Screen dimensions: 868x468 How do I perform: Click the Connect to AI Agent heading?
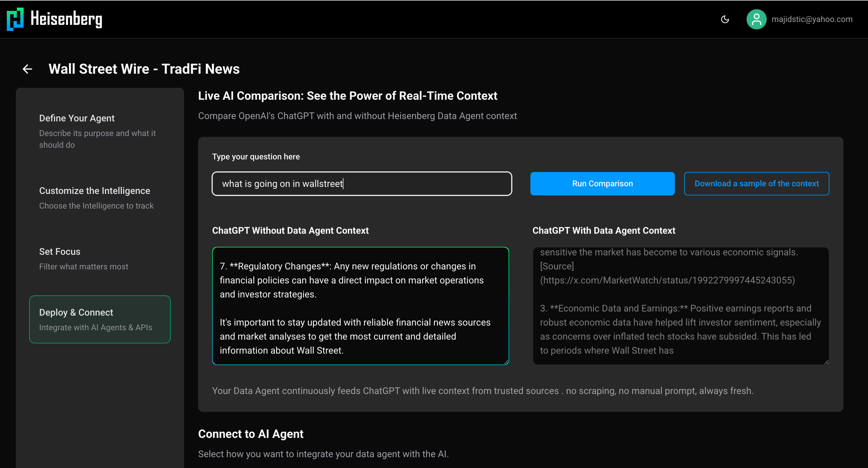coord(250,434)
